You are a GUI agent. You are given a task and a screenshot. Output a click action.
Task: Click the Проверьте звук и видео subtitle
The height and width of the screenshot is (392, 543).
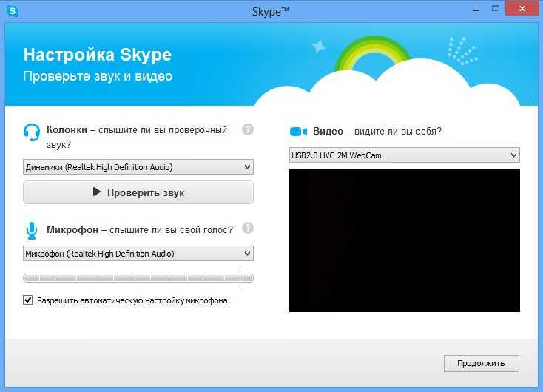point(98,76)
